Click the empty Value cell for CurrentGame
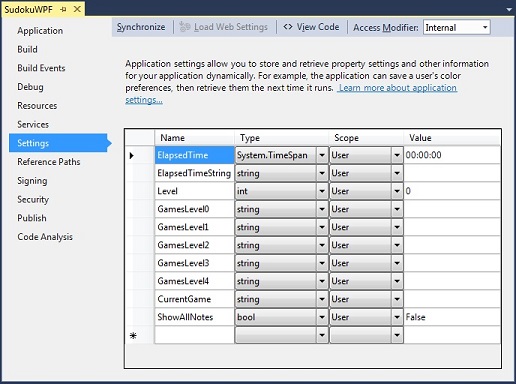This screenshot has height=384, width=516. click(452, 299)
